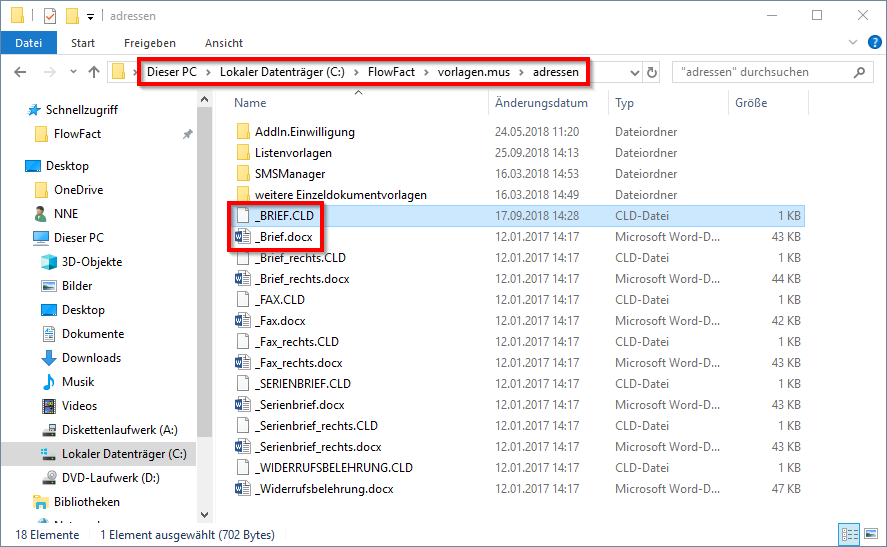
Task: Switch to the Ansicht ribbon tab
Action: pyautogui.click(x=223, y=43)
